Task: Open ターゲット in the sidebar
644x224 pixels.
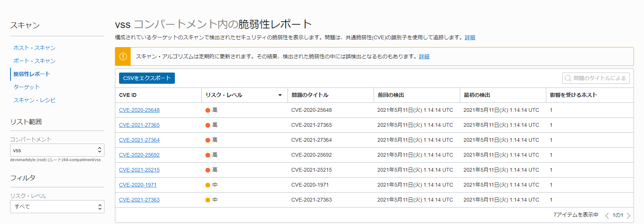Action: [x=27, y=87]
